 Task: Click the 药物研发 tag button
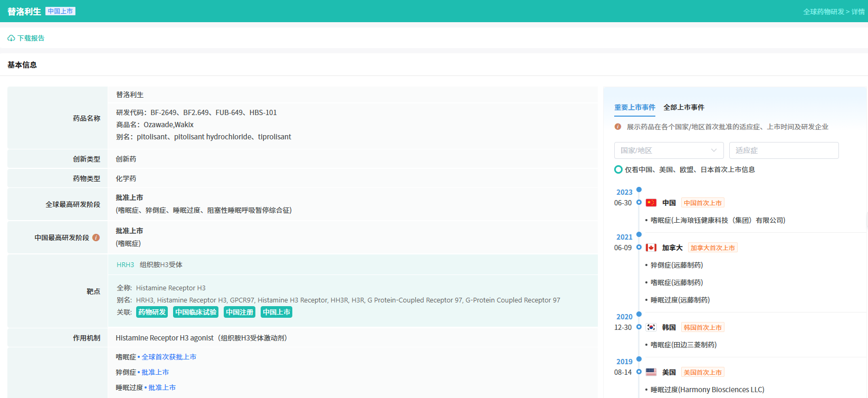click(152, 312)
